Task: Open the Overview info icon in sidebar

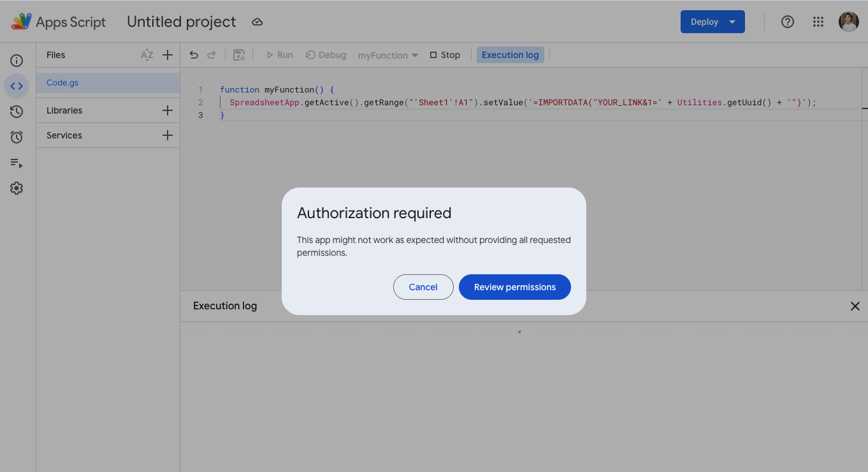Action: (x=17, y=61)
